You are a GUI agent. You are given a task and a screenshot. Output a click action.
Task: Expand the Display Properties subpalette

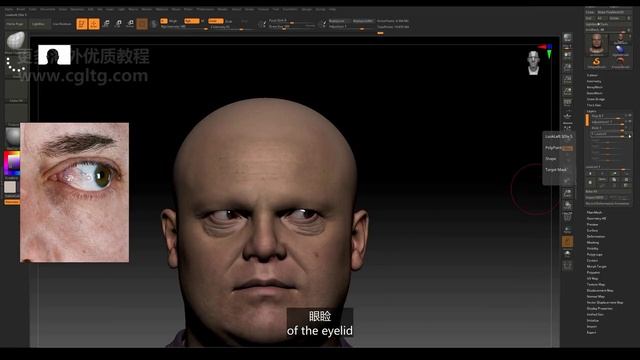point(600,309)
